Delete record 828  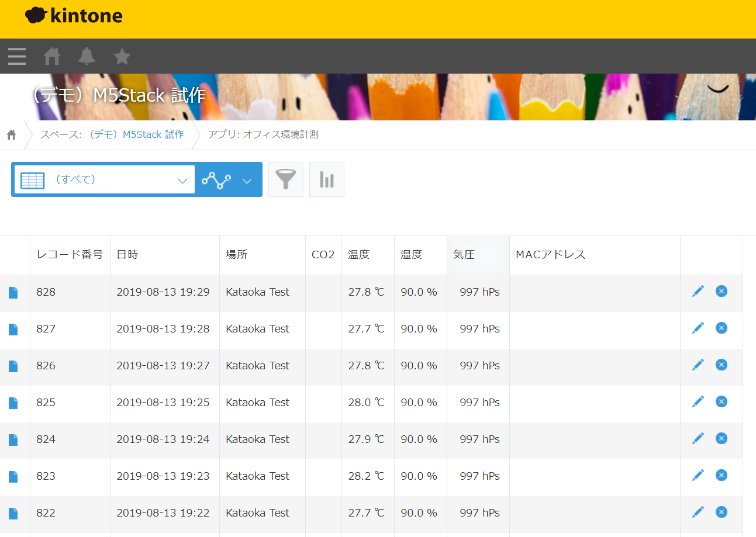click(722, 291)
